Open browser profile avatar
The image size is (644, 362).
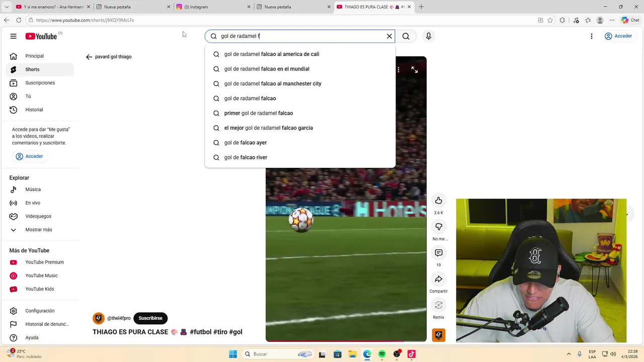point(600,20)
